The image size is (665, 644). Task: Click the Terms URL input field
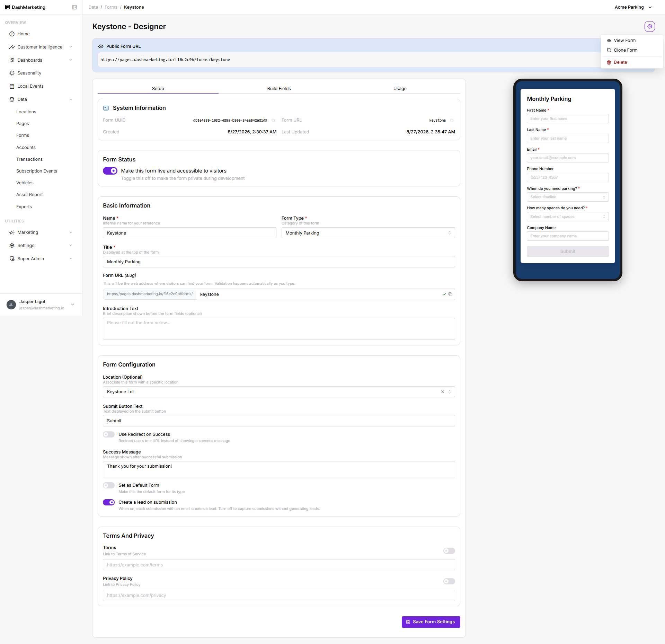click(279, 565)
